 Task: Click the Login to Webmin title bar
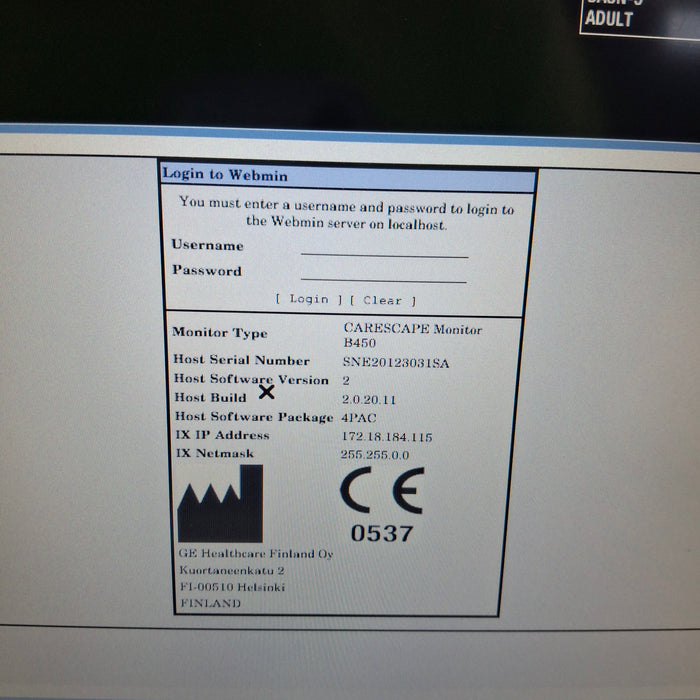pos(348,175)
